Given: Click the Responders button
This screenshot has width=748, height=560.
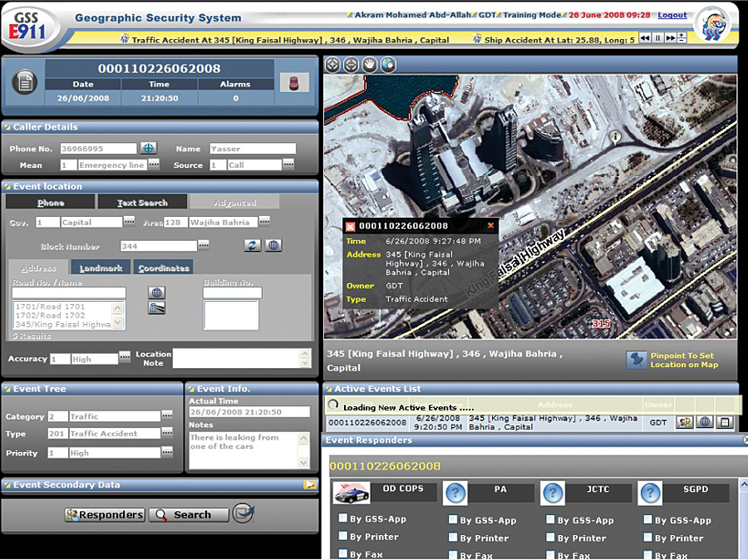Looking at the screenshot, I should coord(105,514).
